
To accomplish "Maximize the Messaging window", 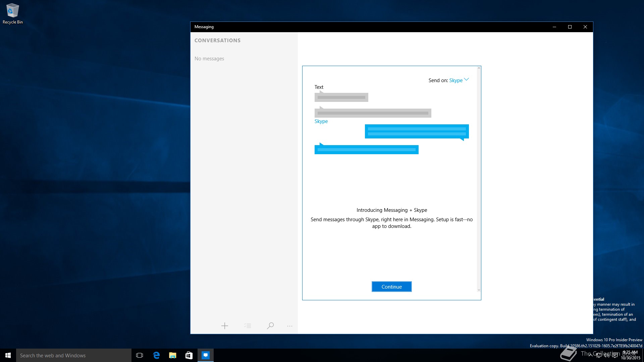I will pyautogui.click(x=570, y=27).
